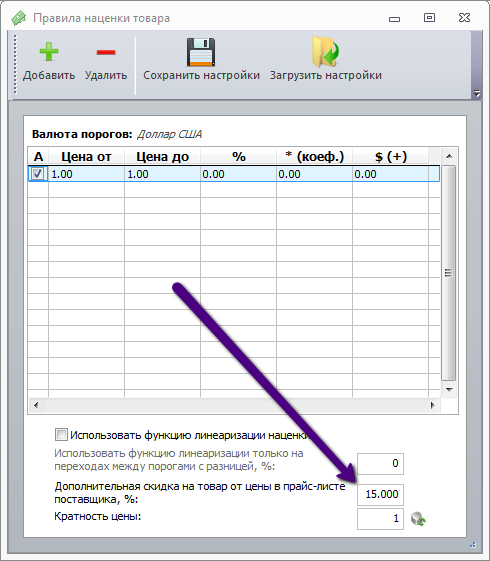This screenshot has height=561, width=490.
Task: Click the horizontal scroll left arrow
Action: (x=36, y=405)
